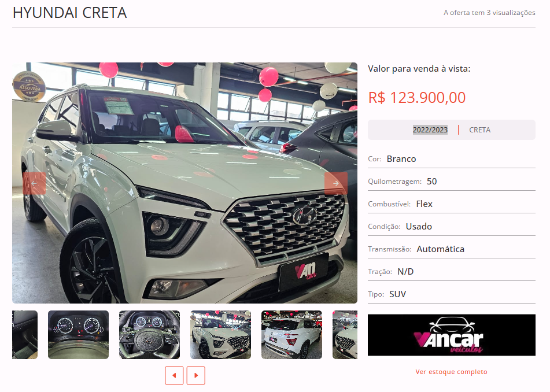Click Ver estoque completo link
Image resolution: width=550 pixels, height=392 pixels.
[x=452, y=372]
